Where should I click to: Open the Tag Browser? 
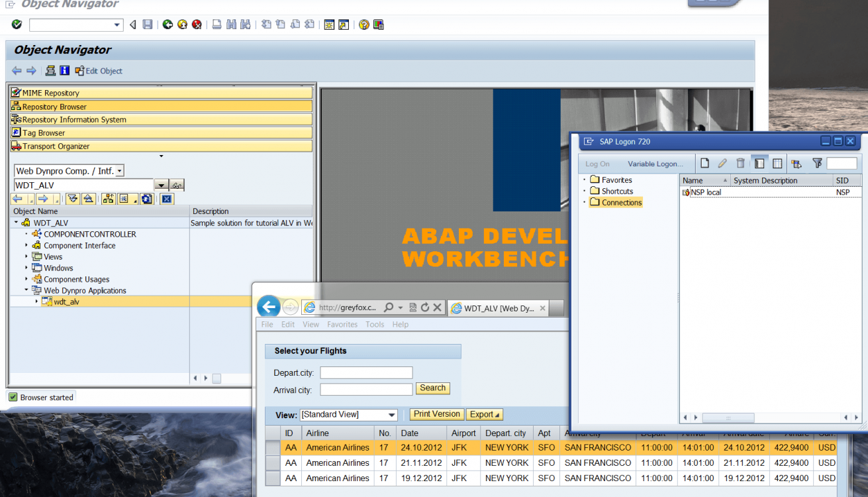pyautogui.click(x=162, y=133)
